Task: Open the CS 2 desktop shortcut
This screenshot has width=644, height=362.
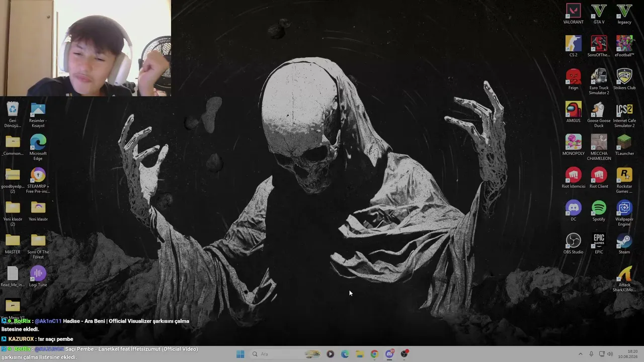Action: click(x=573, y=47)
